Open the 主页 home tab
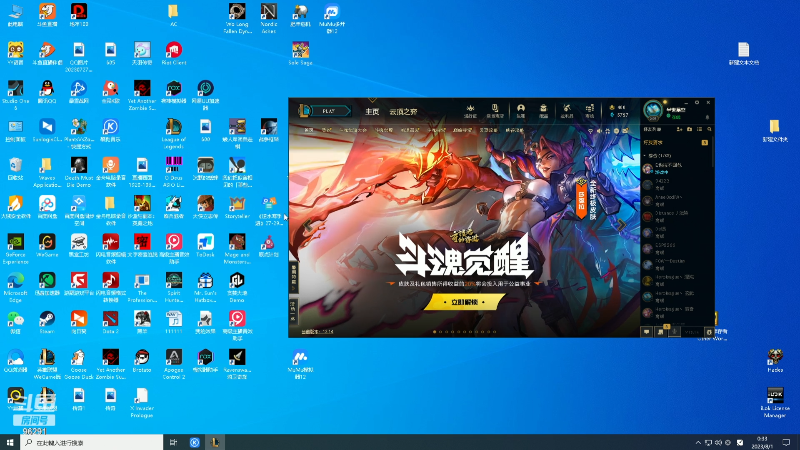800x450 pixels. click(x=372, y=112)
